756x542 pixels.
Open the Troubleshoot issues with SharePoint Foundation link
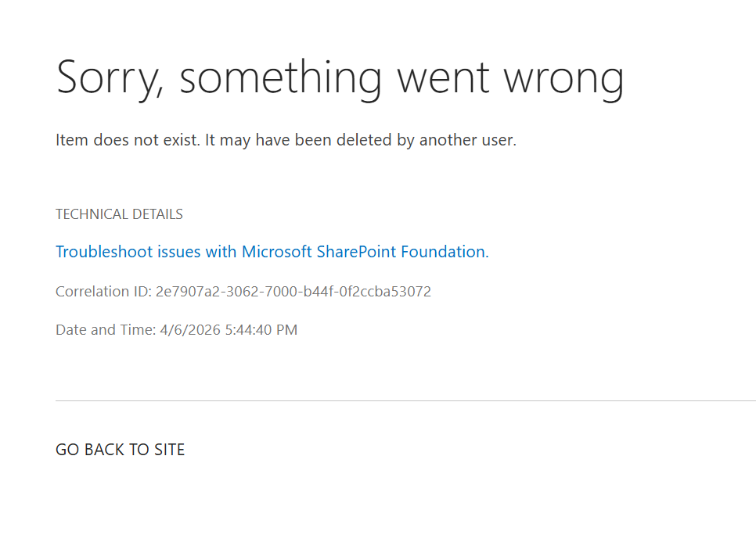tap(271, 252)
